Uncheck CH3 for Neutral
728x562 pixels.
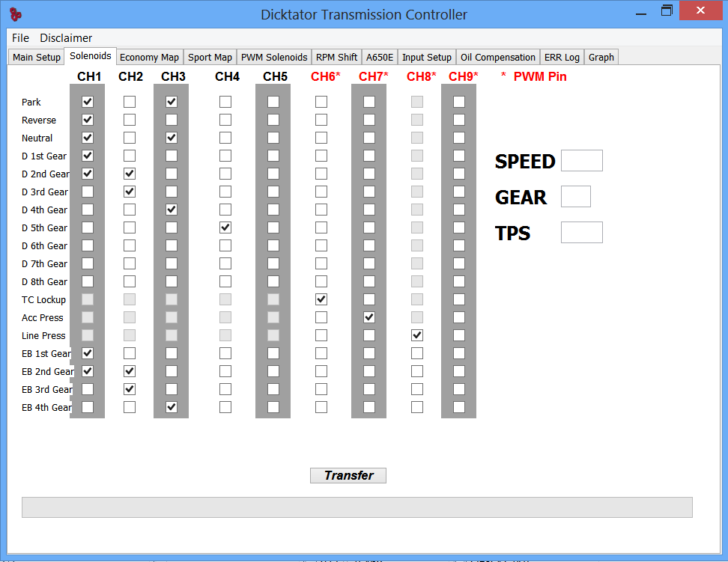172,138
